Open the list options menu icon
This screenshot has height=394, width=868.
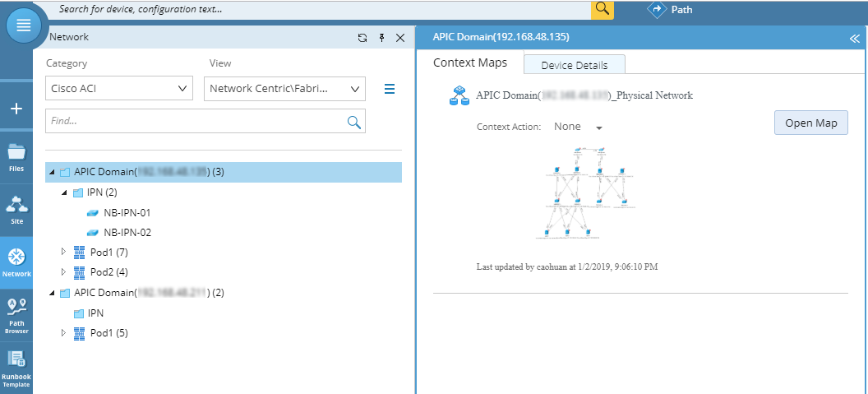tap(390, 89)
